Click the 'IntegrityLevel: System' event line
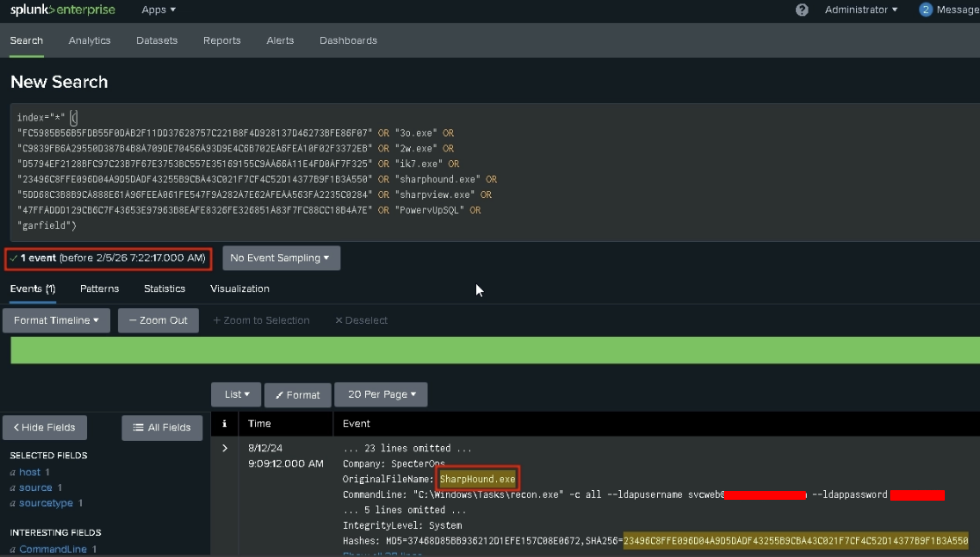 (x=403, y=525)
